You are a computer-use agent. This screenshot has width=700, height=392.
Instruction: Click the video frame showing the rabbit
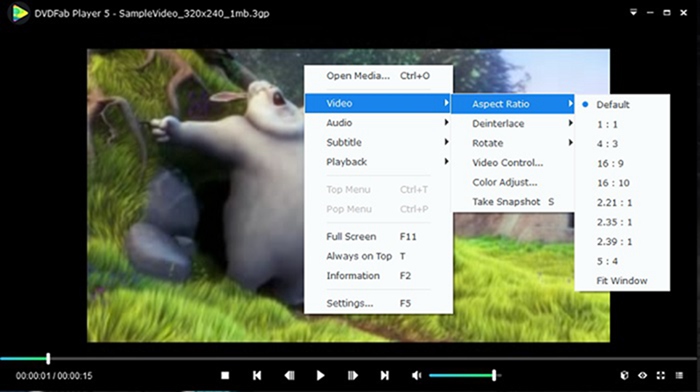pyautogui.click(x=196, y=196)
